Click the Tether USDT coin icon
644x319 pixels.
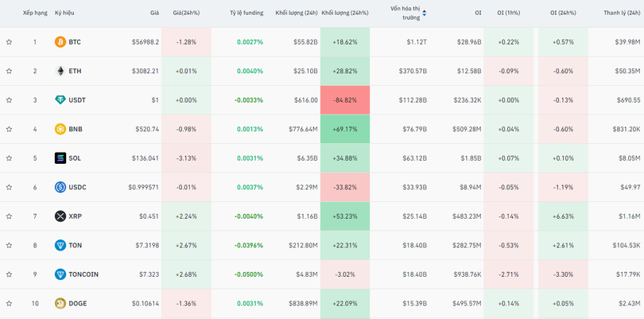[60, 100]
